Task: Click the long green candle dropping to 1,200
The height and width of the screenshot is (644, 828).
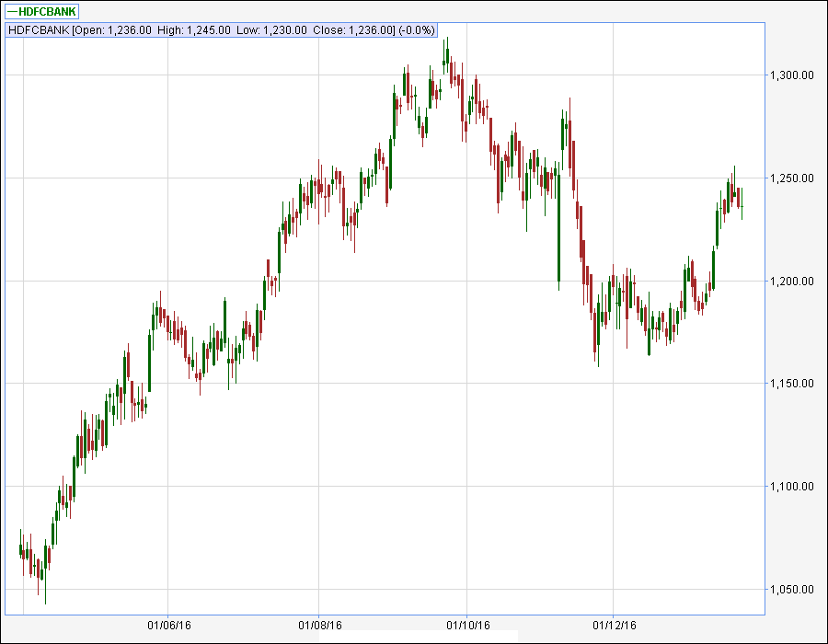Action: point(558,230)
